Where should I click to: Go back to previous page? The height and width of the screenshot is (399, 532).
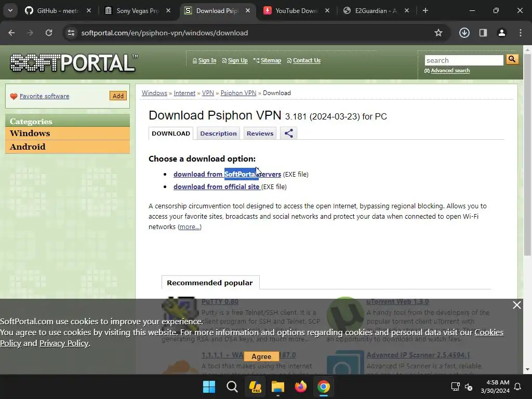tap(11, 33)
